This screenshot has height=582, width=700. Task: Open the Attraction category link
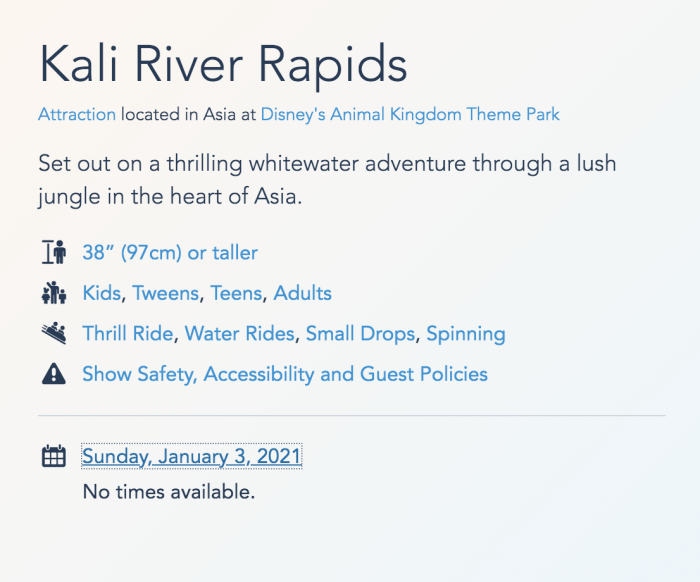77,114
